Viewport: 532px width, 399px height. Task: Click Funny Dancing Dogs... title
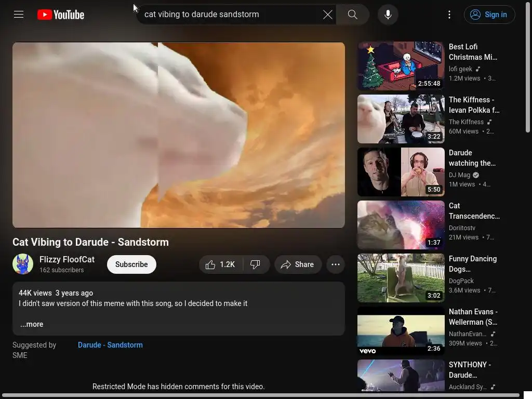click(x=473, y=263)
